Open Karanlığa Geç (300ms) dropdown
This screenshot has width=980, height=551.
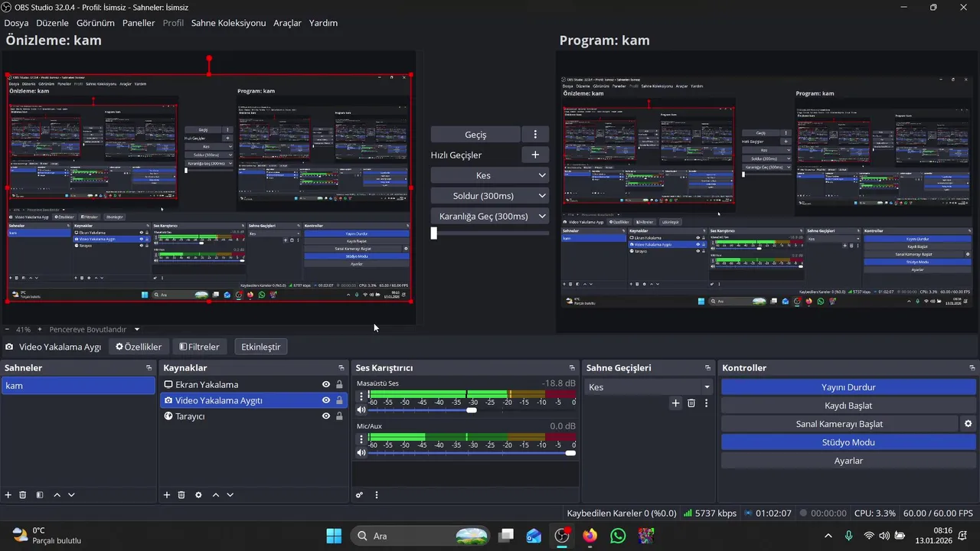(490, 217)
